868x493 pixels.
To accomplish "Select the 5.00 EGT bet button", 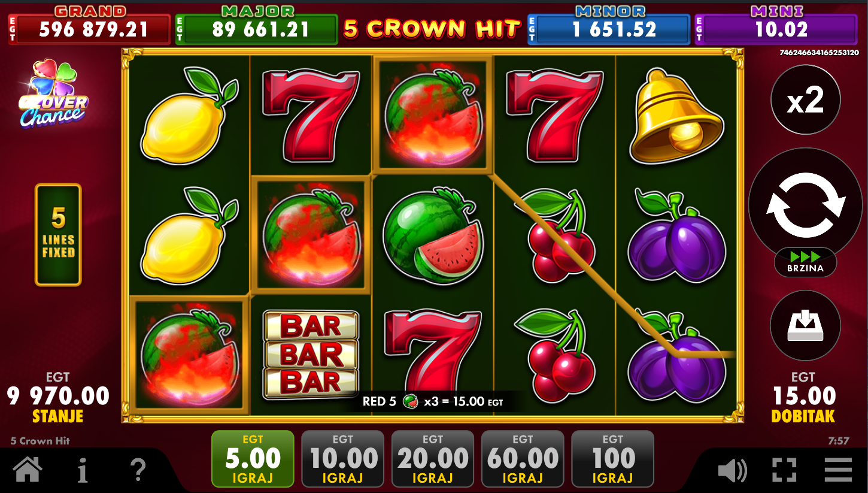I will (x=253, y=459).
